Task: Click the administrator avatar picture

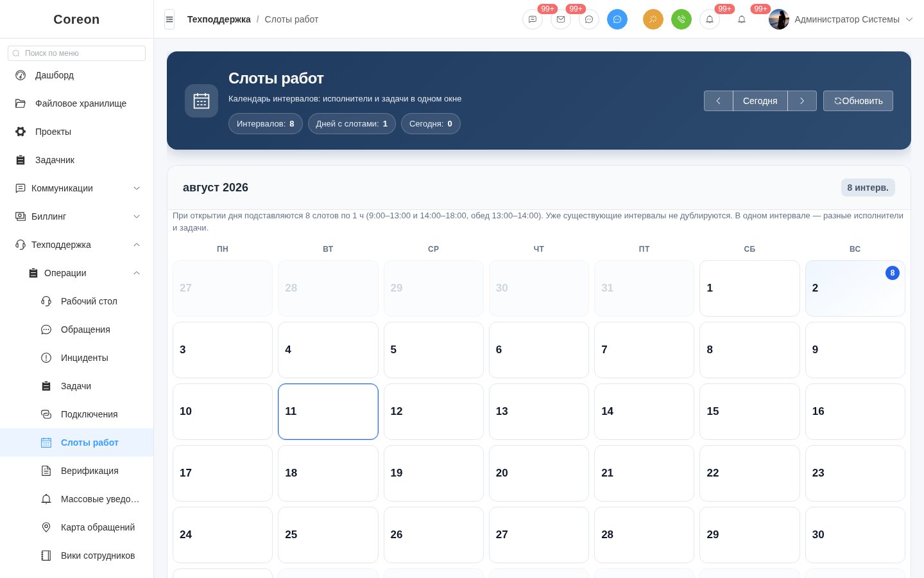Action: [779, 19]
